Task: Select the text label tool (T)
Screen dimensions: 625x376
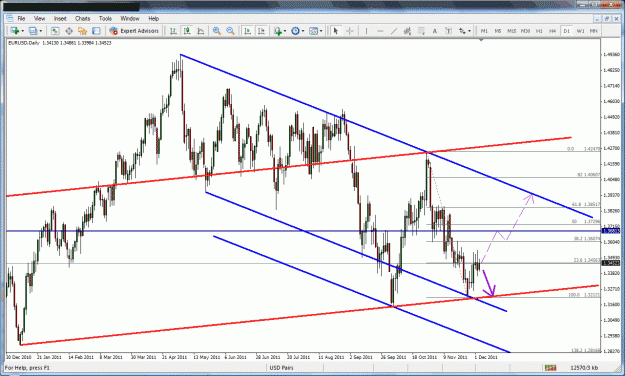Action: click(448, 31)
